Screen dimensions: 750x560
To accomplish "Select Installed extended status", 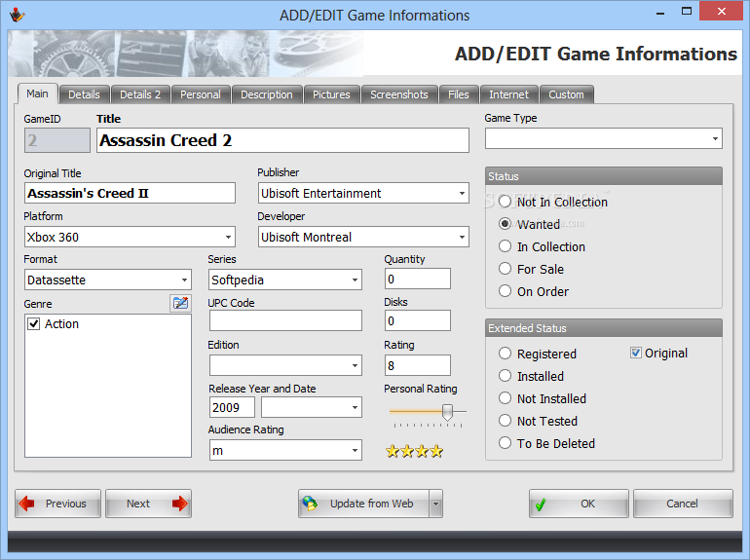I will 531,376.
